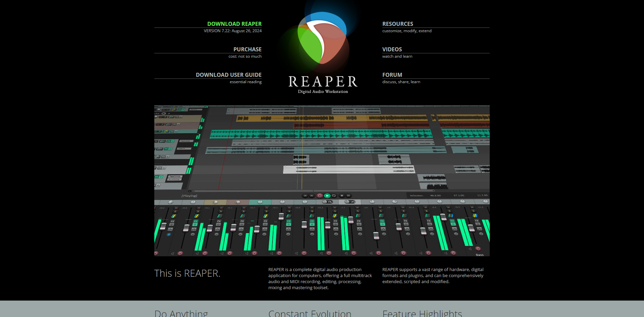Solo the tan-yellow mixer channel
644x317 pixels.
pyautogui.click(x=221, y=211)
